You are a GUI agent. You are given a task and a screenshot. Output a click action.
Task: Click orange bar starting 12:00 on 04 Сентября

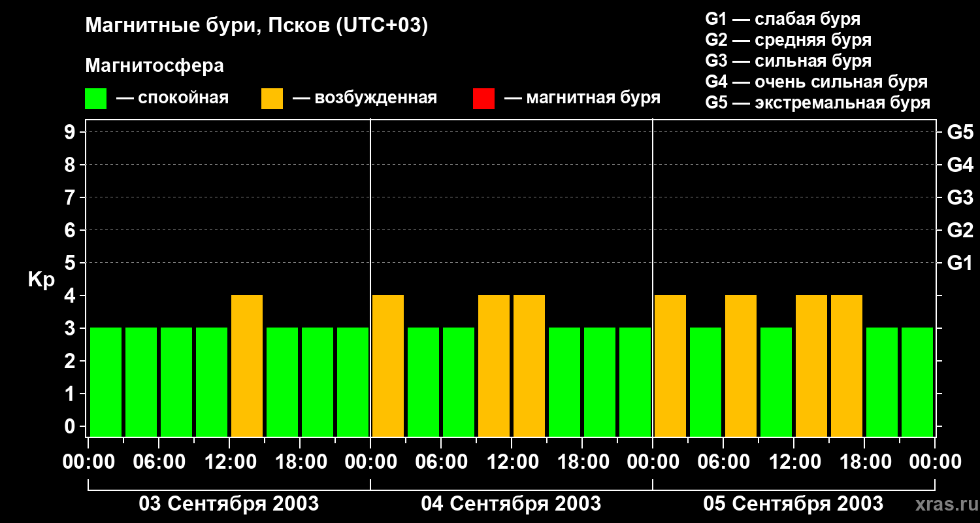click(529, 365)
